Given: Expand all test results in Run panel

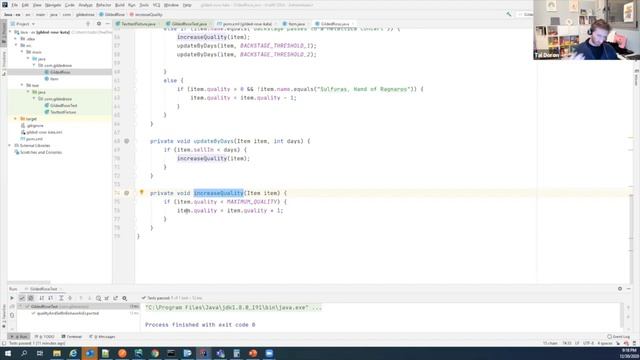Looking at the screenshot, I should (x=61, y=298).
